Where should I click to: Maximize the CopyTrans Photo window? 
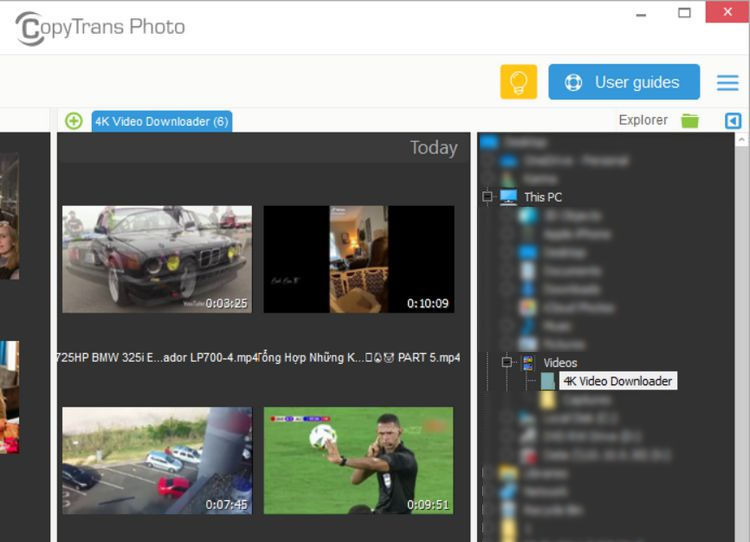[684, 13]
